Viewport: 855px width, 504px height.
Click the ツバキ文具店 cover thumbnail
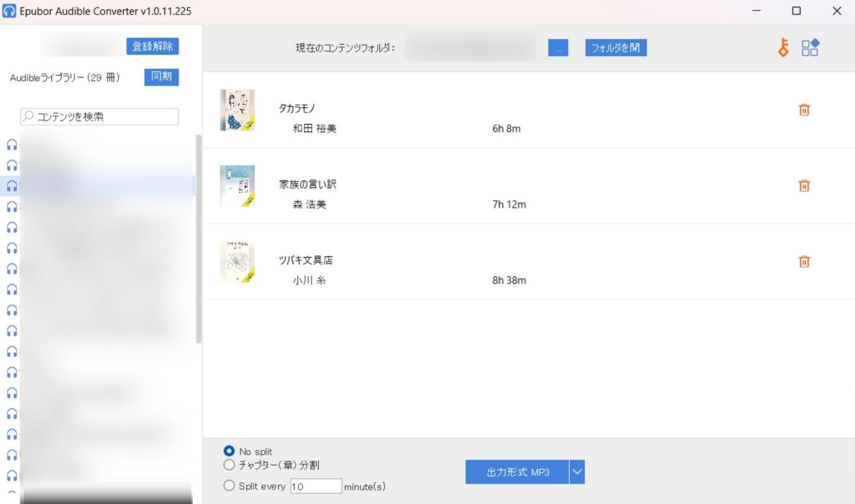(x=237, y=261)
